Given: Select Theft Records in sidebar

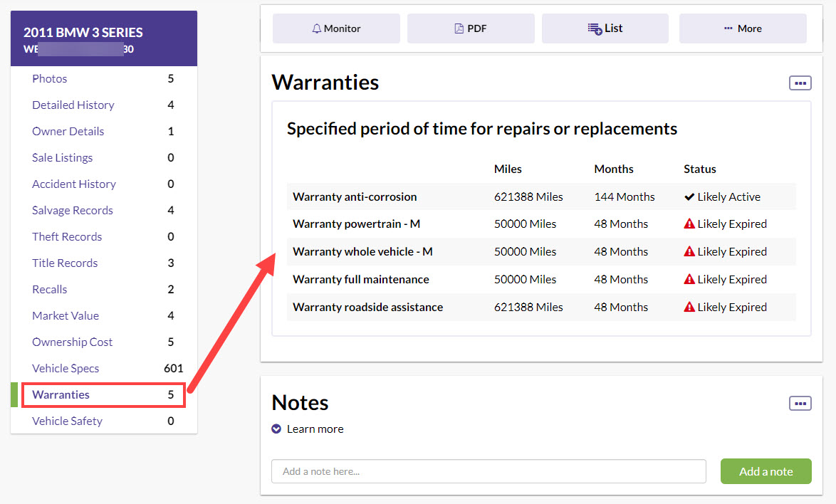Looking at the screenshot, I should (67, 236).
